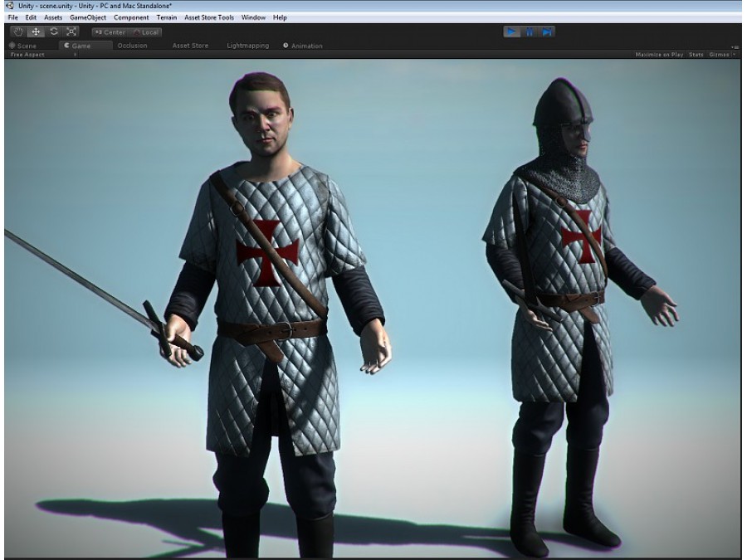Open the Asset Store tab
The width and height of the screenshot is (747, 560).
[190, 46]
